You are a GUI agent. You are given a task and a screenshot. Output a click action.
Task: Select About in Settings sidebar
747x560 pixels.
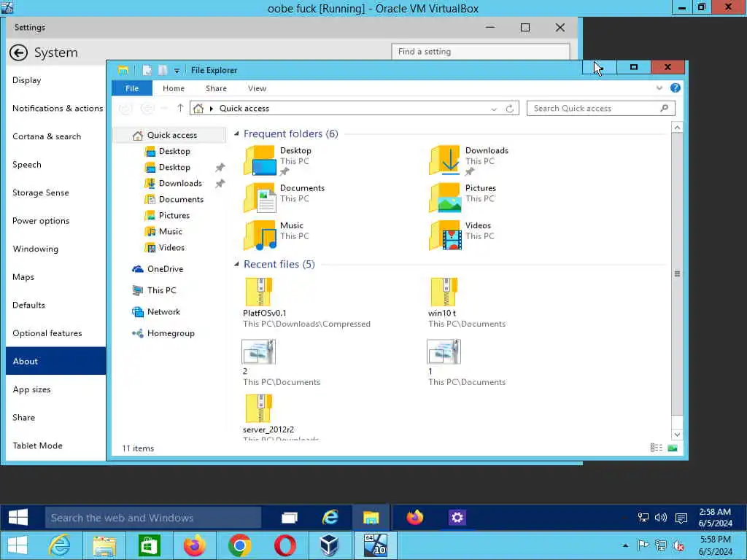click(55, 361)
